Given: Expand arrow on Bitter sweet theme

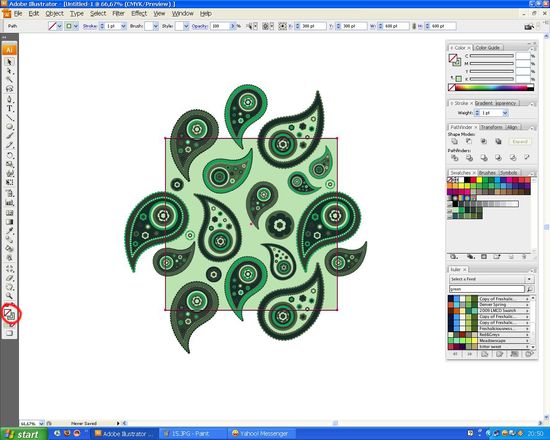Looking at the screenshot, I should pyautogui.click(x=528, y=347).
